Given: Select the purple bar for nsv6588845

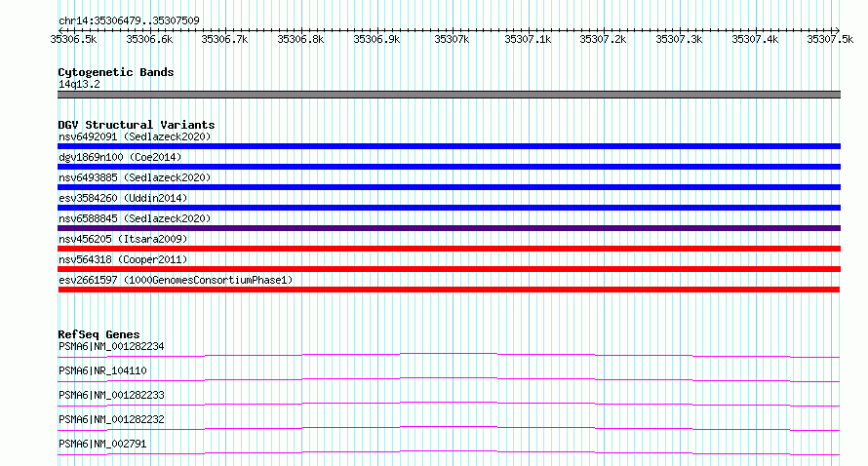Looking at the screenshot, I should [449, 228].
